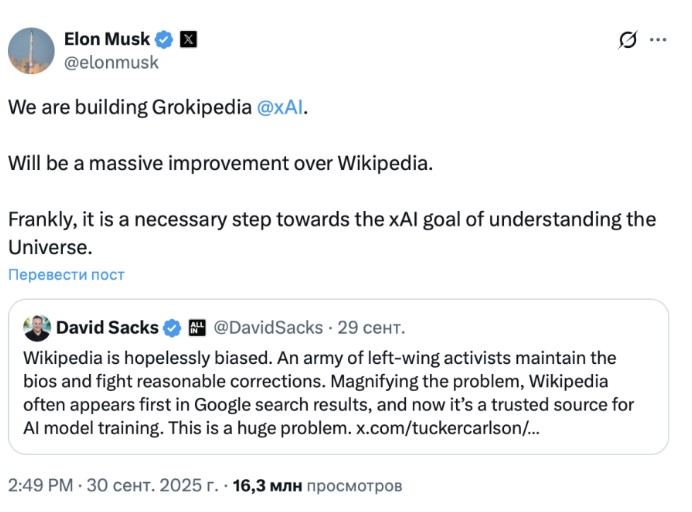This screenshot has height=512, width=692.
Task: Click Elon Musk's rocket profile avatar
Action: coord(31,50)
